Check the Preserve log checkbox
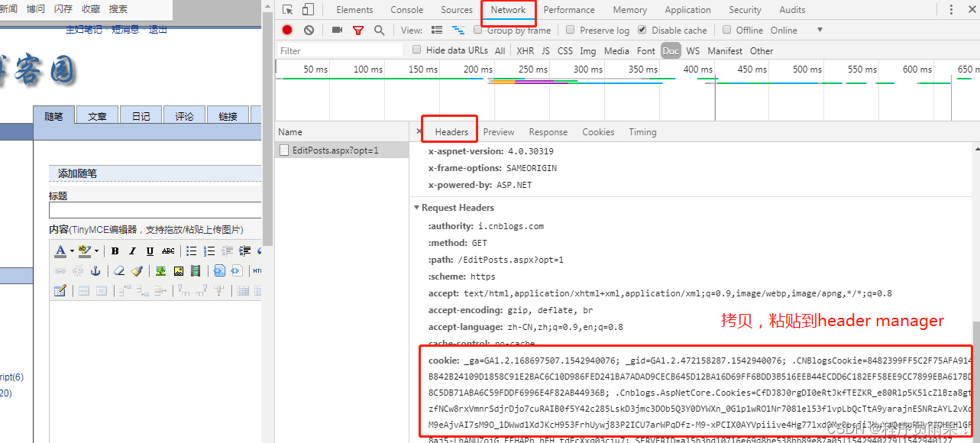Viewport: 980px width, 443px height. point(569,30)
